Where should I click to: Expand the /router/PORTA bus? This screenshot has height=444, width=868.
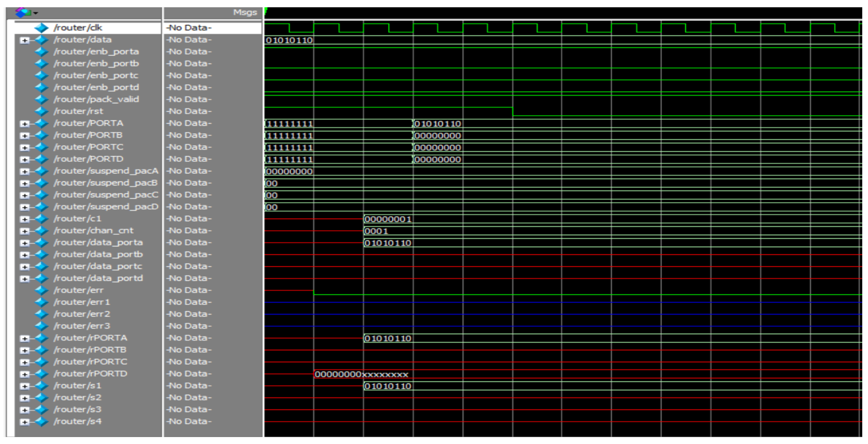[x=24, y=124]
